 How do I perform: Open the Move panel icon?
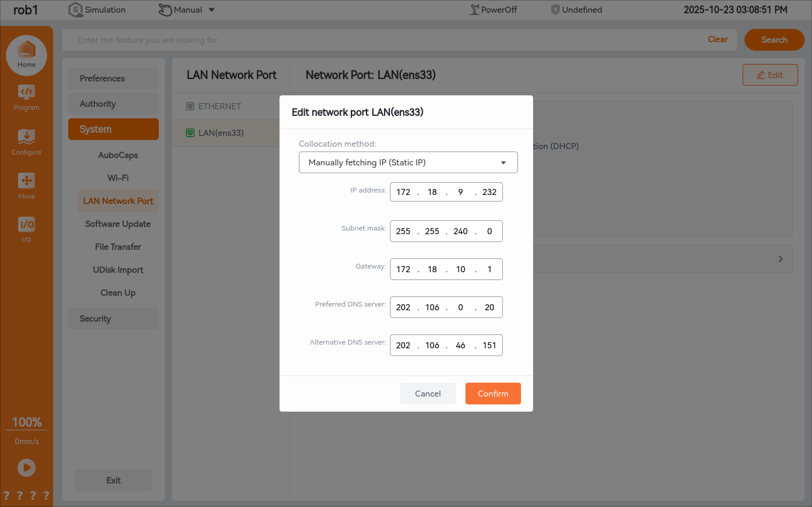tap(26, 180)
